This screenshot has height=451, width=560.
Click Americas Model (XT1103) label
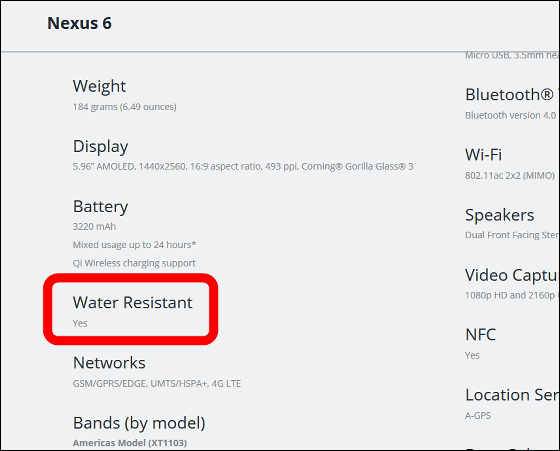tap(130, 443)
